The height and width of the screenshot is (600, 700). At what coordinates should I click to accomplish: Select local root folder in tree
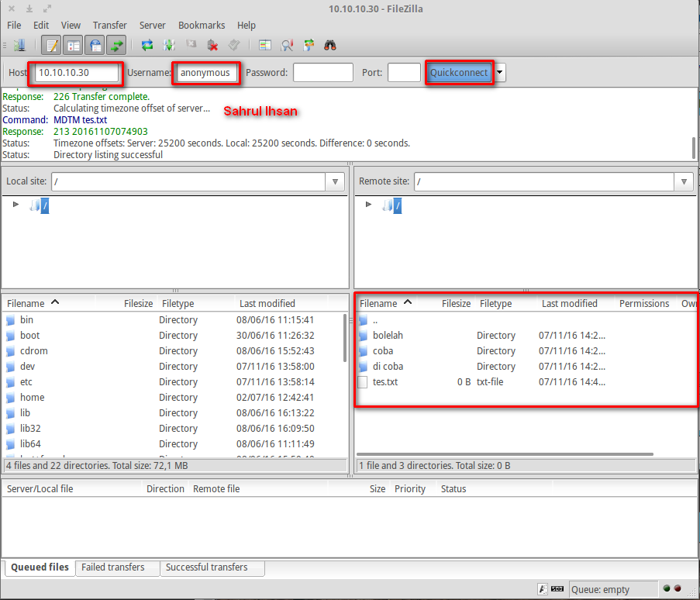point(45,205)
